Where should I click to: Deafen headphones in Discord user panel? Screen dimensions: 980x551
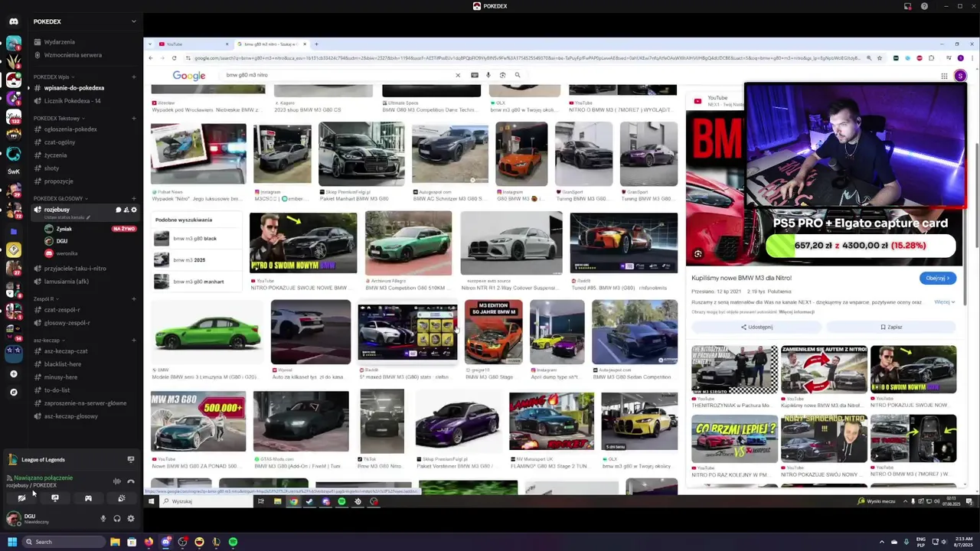pyautogui.click(x=117, y=519)
